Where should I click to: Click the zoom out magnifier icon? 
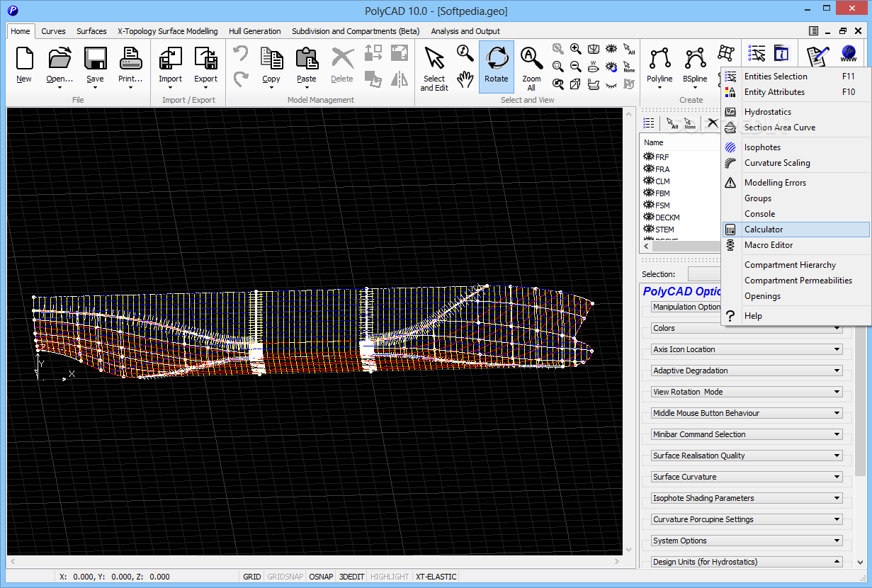(x=576, y=67)
